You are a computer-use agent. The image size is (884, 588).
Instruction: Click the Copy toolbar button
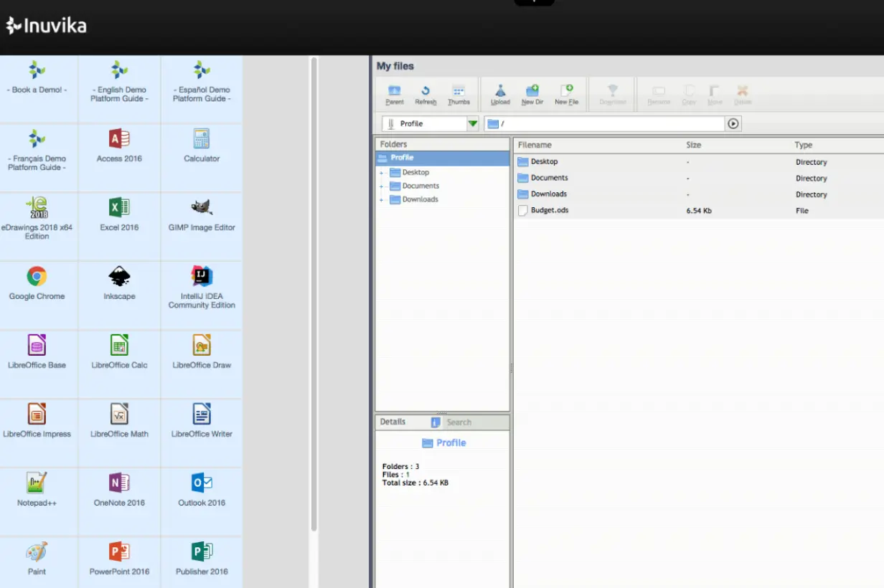tap(689, 95)
